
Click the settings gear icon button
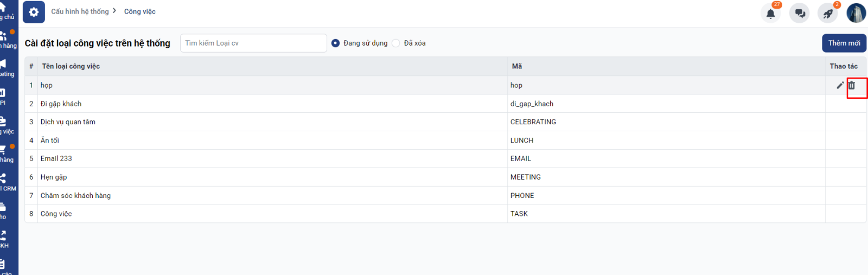34,12
